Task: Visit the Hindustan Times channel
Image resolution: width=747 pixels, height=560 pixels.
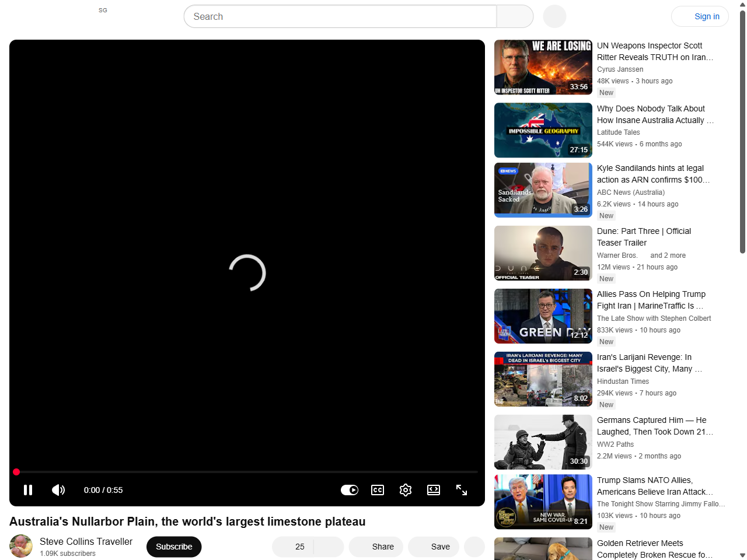Action: (623, 381)
